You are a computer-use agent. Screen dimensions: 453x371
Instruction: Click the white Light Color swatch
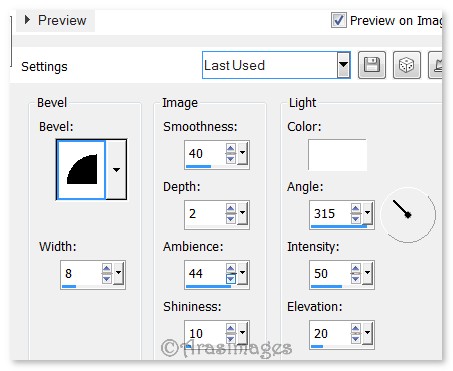click(x=337, y=155)
